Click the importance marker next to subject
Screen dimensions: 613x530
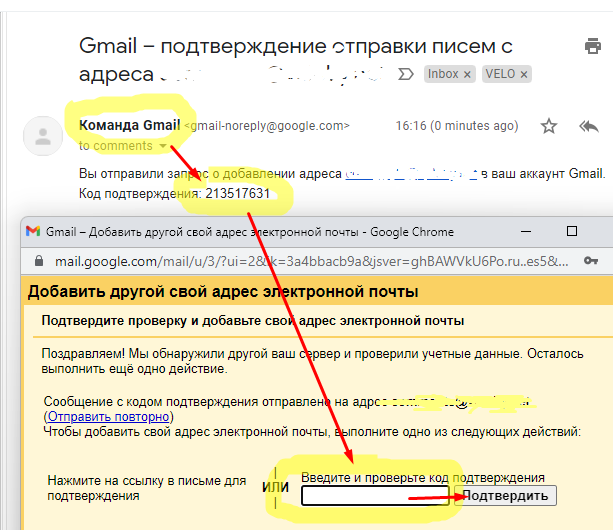coord(405,74)
